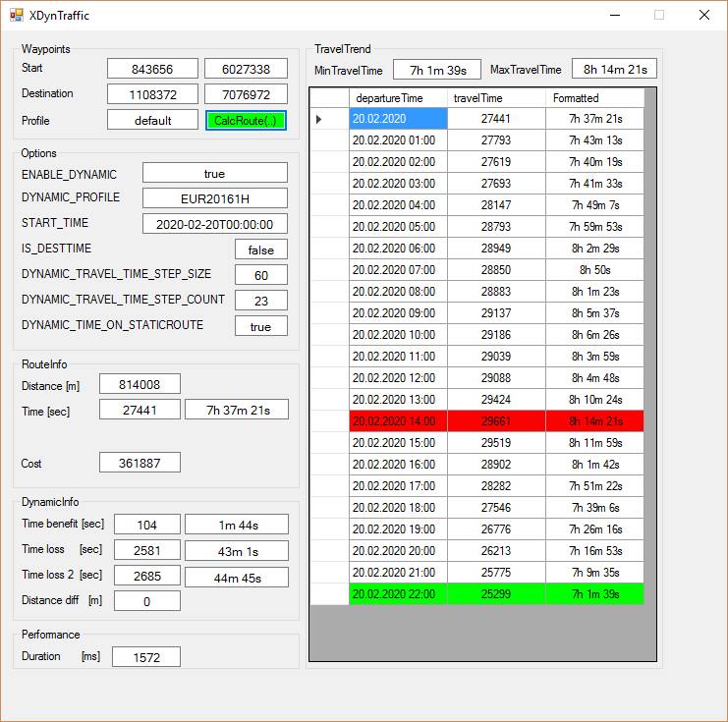Sort by travelTime column header
This screenshot has height=722, width=728.
[495, 98]
